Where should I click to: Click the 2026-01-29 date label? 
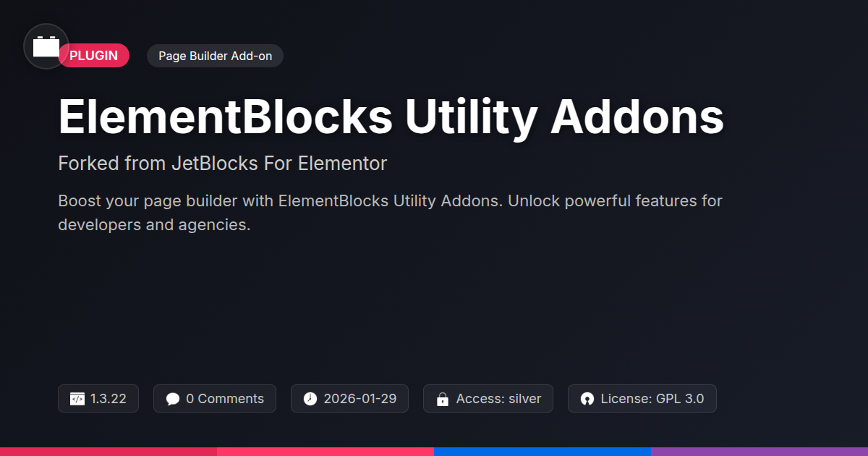pos(360,399)
